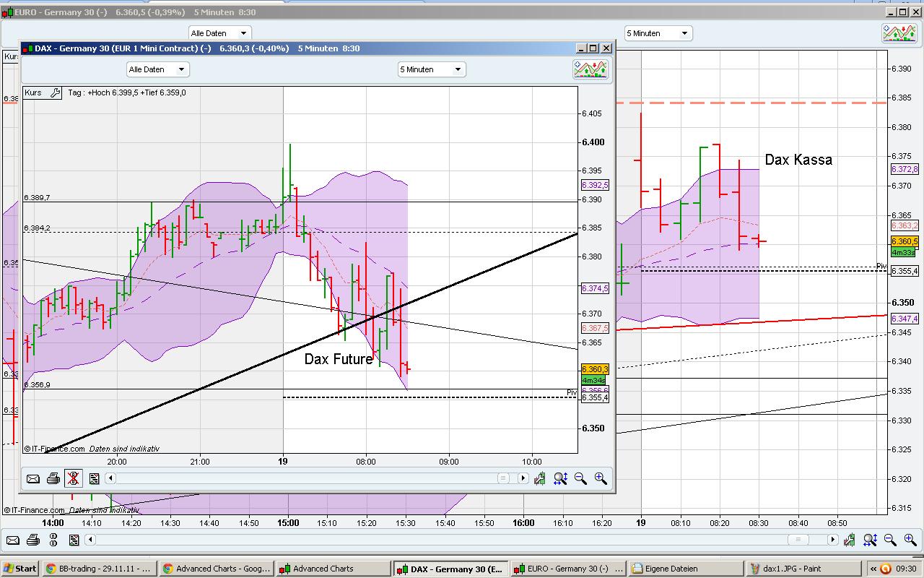Open the email chart icon
The width and height of the screenshot is (924, 578).
tap(33, 478)
